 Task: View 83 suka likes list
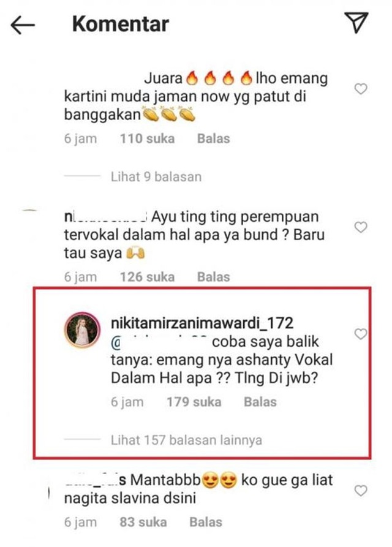[143, 522]
